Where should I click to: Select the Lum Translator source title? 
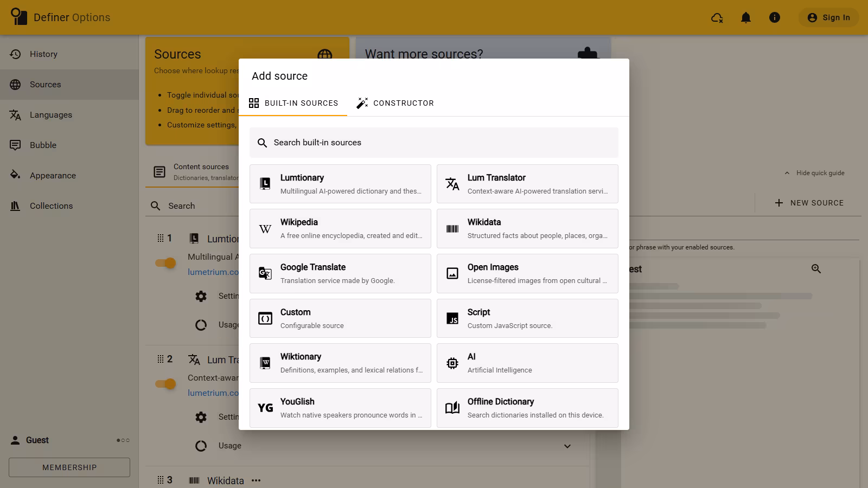click(496, 178)
